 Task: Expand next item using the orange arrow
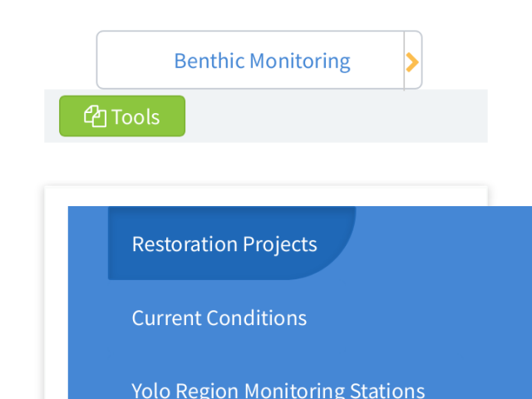[412, 62]
